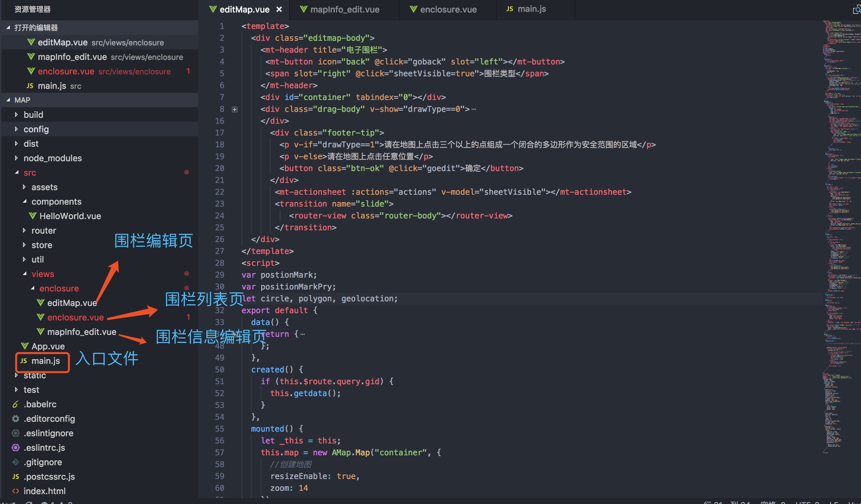Image resolution: width=861 pixels, height=504 pixels.
Task: Select the editMap.vue editor tab
Action: pyautogui.click(x=244, y=10)
